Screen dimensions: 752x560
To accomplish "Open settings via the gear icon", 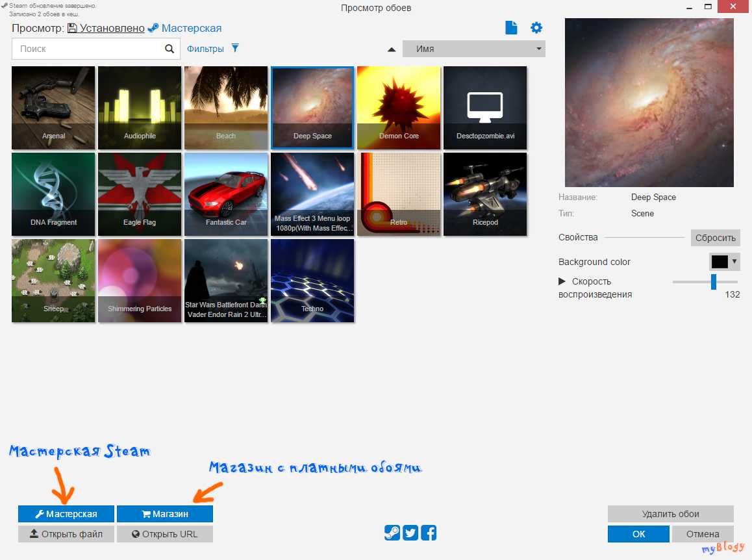I will click(x=536, y=28).
